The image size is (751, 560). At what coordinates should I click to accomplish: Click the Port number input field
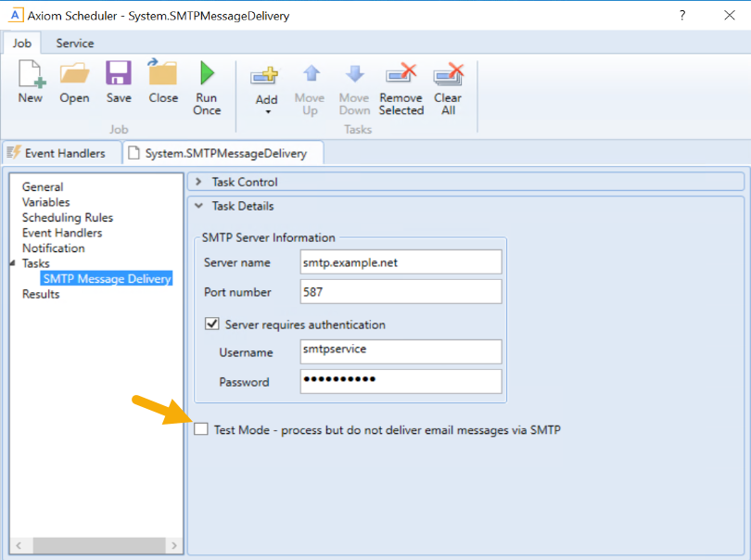click(401, 292)
